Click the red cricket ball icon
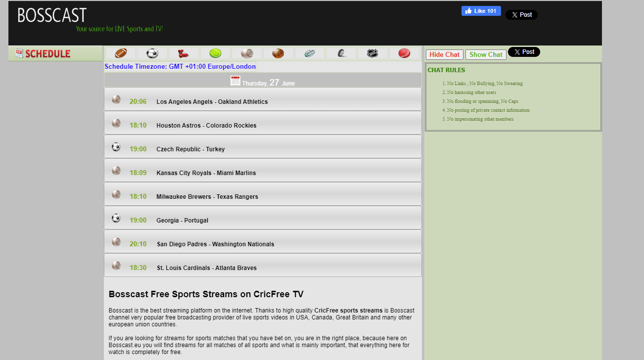Screen dimensions: 644x360 (x=405, y=53)
